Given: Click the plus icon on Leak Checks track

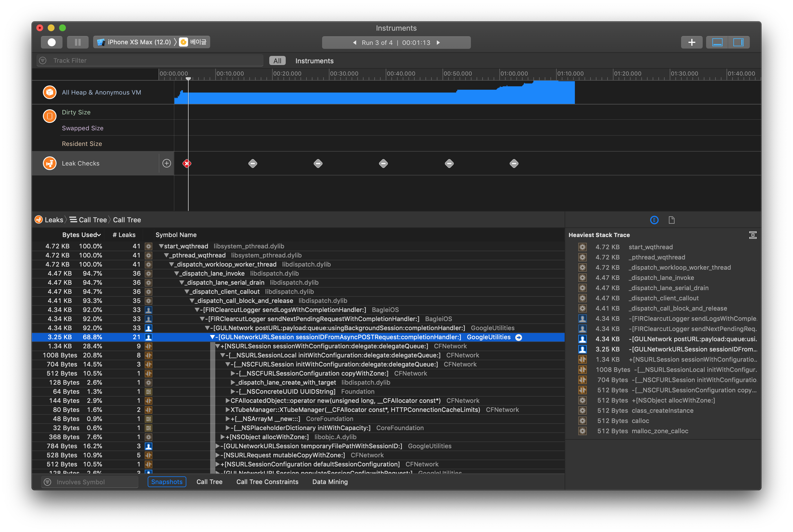Looking at the screenshot, I should 166,164.
